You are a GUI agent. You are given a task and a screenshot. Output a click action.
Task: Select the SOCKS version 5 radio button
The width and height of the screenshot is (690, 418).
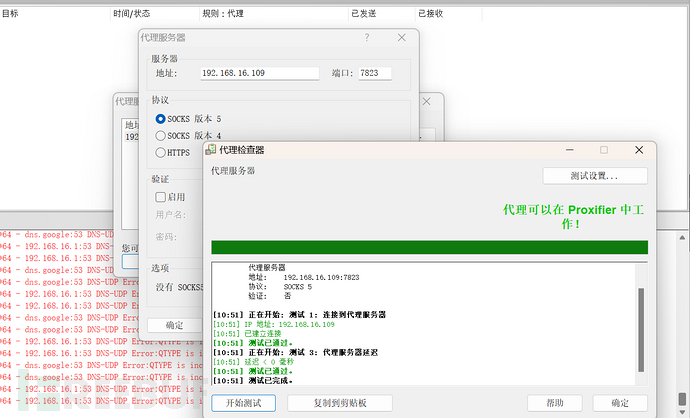point(161,119)
